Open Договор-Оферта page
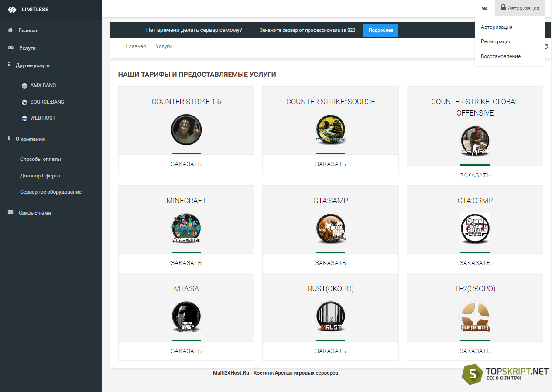Image resolution: width=552 pixels, height=392 pixels. coord(40,176)
